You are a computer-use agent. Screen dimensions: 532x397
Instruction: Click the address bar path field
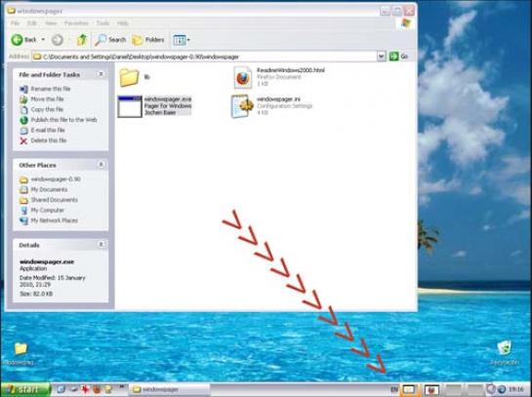205,57
